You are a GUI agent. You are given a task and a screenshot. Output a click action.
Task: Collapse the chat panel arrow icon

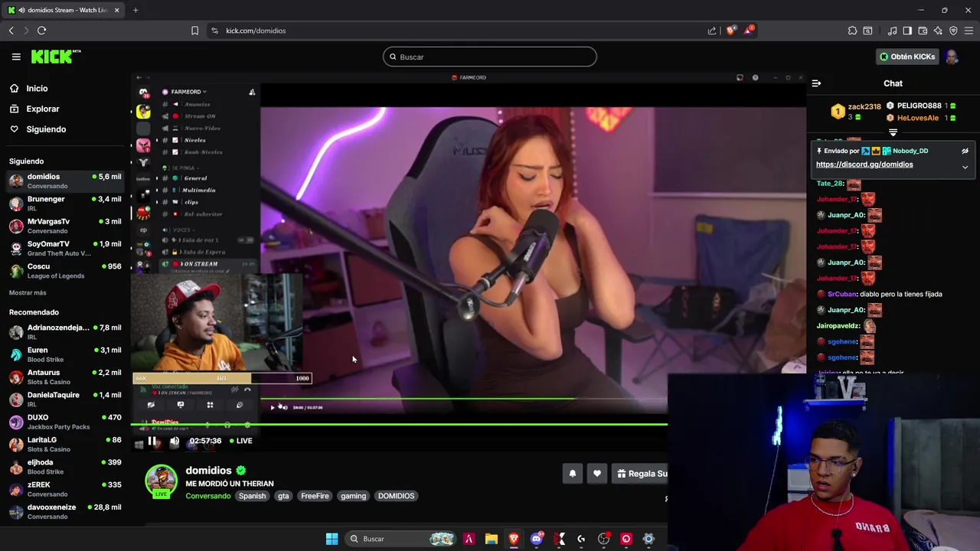[816, 83]
